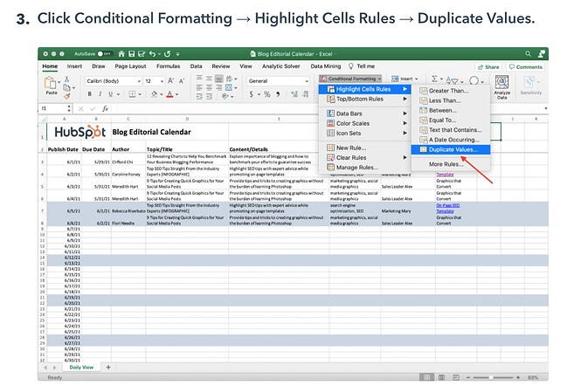This screenshot has height=392, width=567.
Task: Click the red Font Color A icon
Action: coord(169,94)
